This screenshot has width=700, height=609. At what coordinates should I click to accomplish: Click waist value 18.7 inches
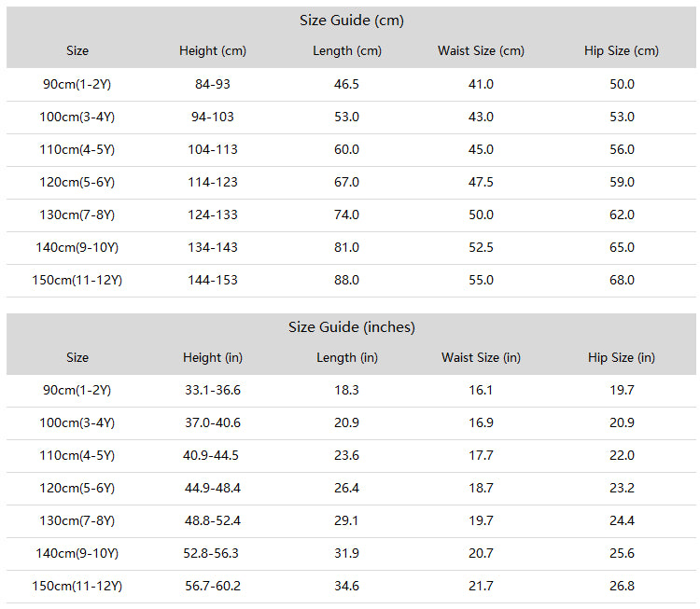tap(481, 488)
